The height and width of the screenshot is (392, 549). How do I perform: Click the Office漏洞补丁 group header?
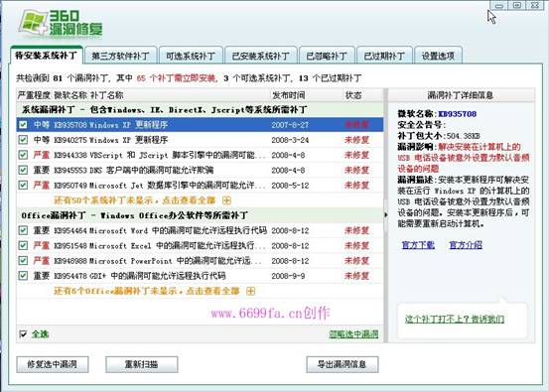click(200, 215)
